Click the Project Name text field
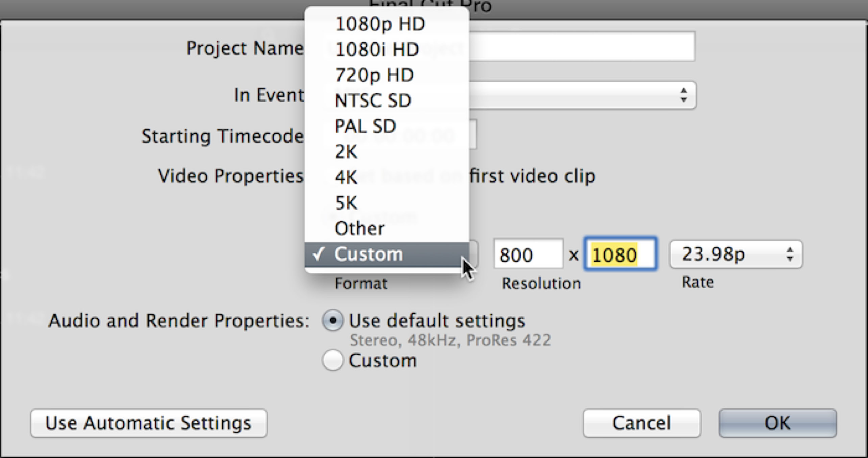This screenshot has width=868, height=458. 581,47
